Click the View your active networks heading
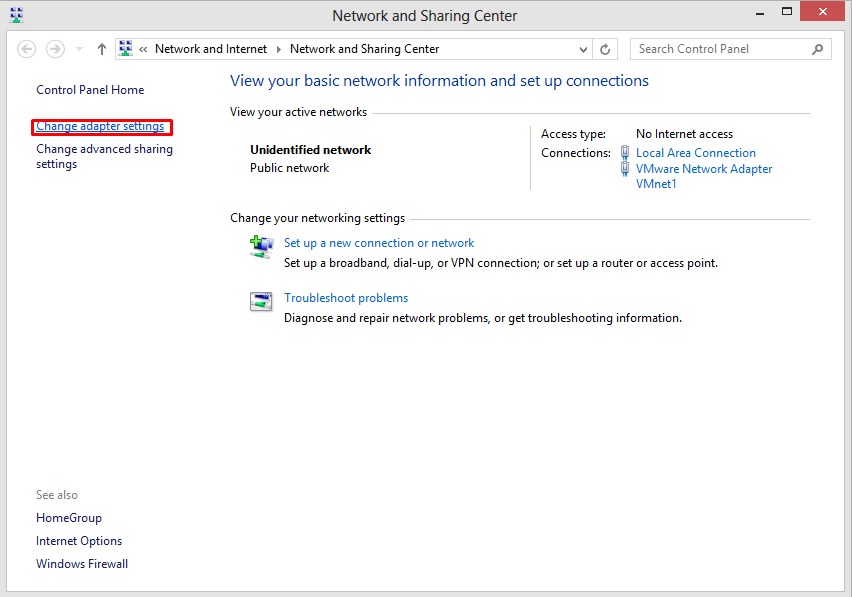The width and height of the screenshot is (852, 597). click(x=298, y=112)
